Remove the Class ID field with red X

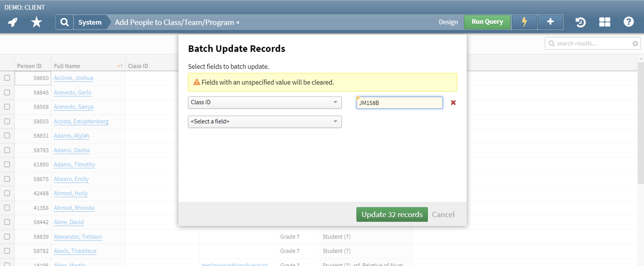[453, 102]
